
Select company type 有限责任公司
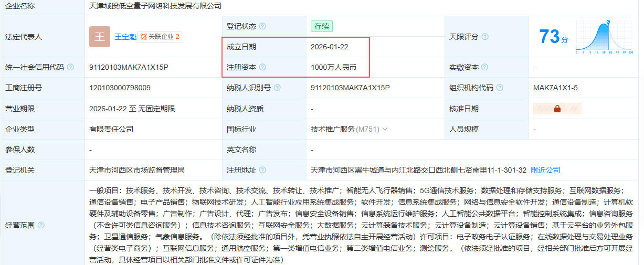(111, 129)
